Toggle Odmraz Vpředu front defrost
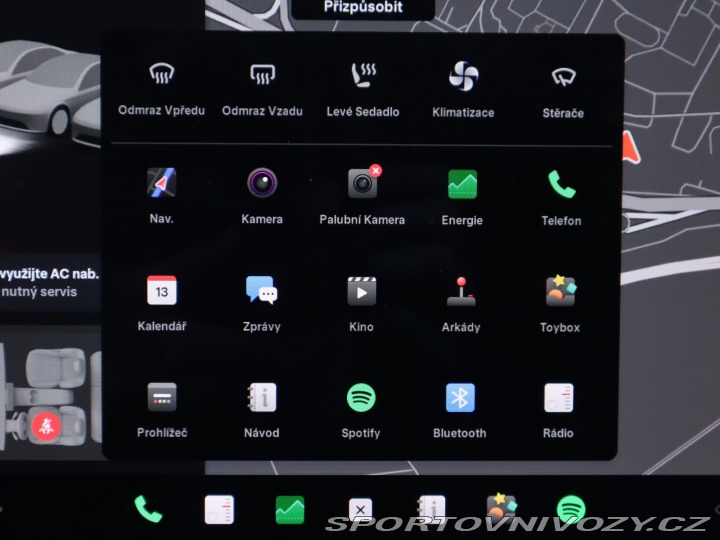The image size is (720, 540). pyautogui.click(x=161, y=76)
